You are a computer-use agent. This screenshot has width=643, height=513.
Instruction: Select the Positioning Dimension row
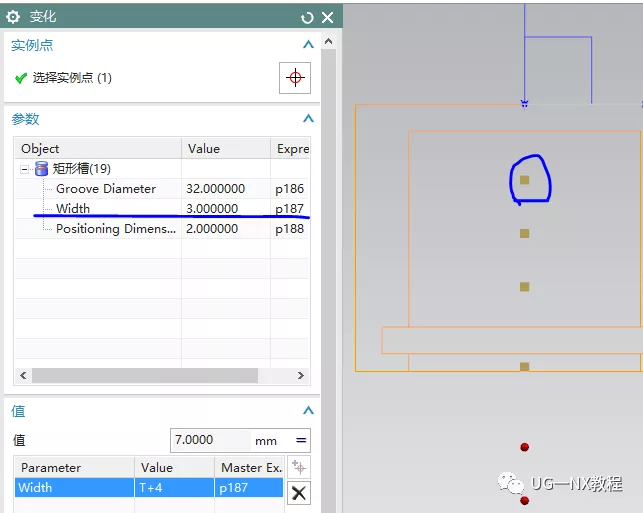pyautogui.click(x=115, y=229)
